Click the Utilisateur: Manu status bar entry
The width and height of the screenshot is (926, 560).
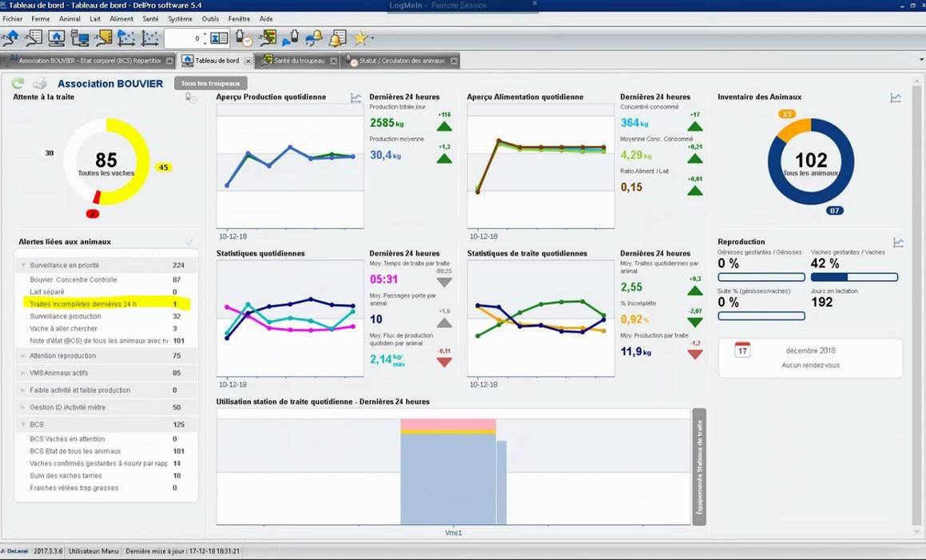93,551
